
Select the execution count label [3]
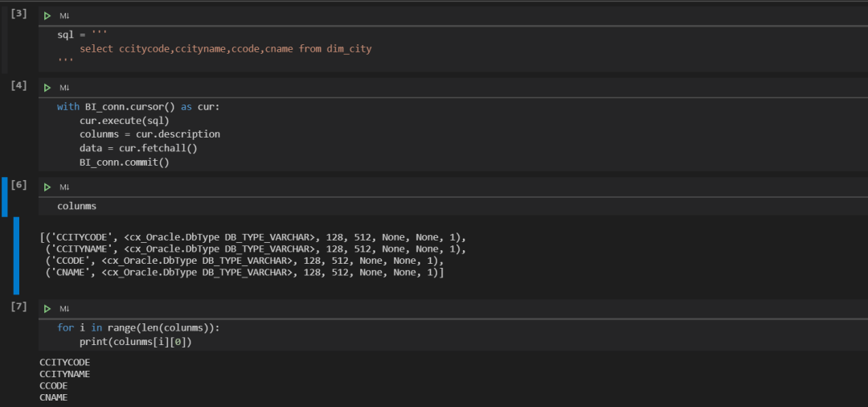pyautogui.click(x=18, y=14)
